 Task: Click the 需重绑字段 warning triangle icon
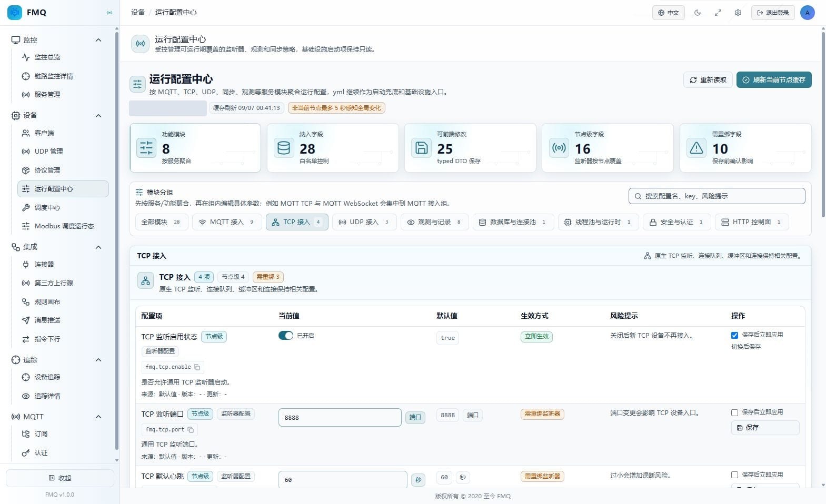point(696,148)
